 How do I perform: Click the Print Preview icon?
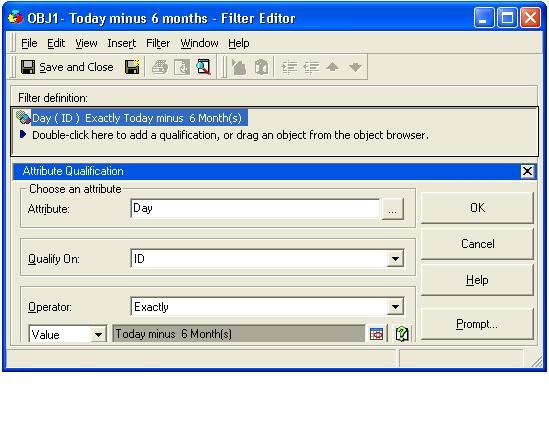tap(182, 67)
